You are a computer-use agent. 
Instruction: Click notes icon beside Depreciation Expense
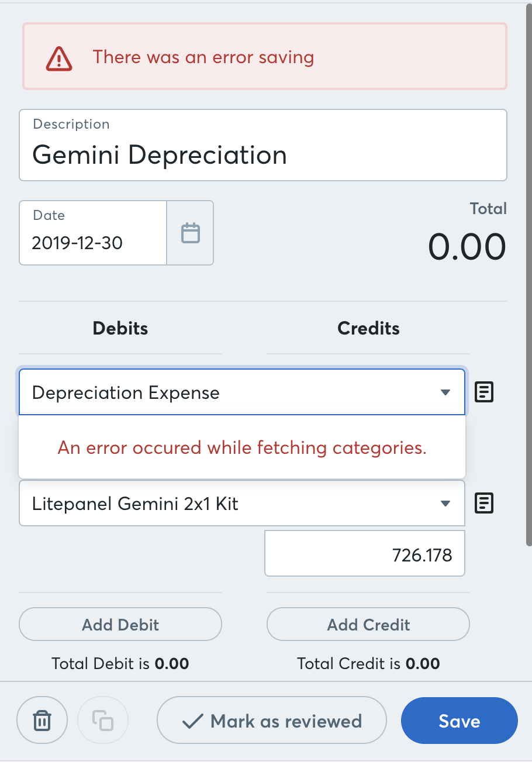(484, 392)
